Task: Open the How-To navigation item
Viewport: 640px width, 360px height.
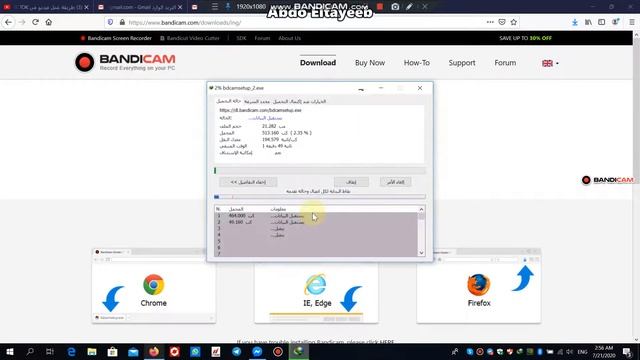Action: [x=417, y=62]
